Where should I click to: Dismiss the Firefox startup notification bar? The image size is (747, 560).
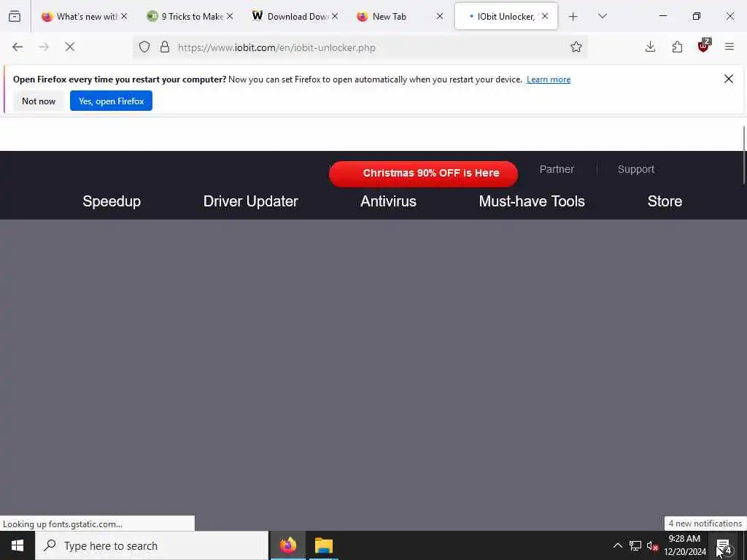pyautogui.click(x=729, y=79)
